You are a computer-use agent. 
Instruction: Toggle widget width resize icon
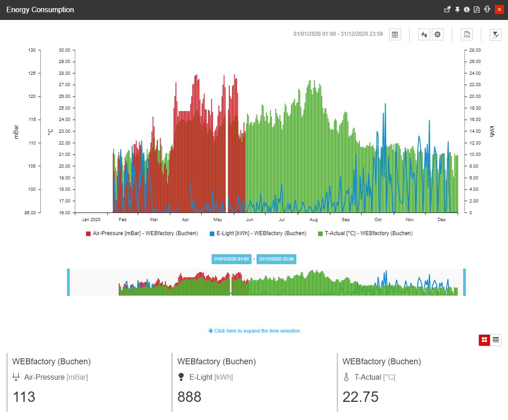487,10
